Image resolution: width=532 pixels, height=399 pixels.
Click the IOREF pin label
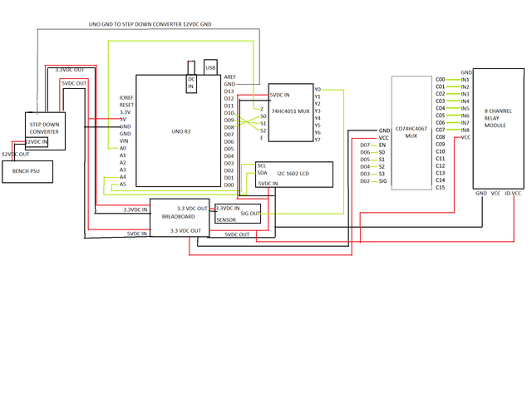(x=126, y=98)
